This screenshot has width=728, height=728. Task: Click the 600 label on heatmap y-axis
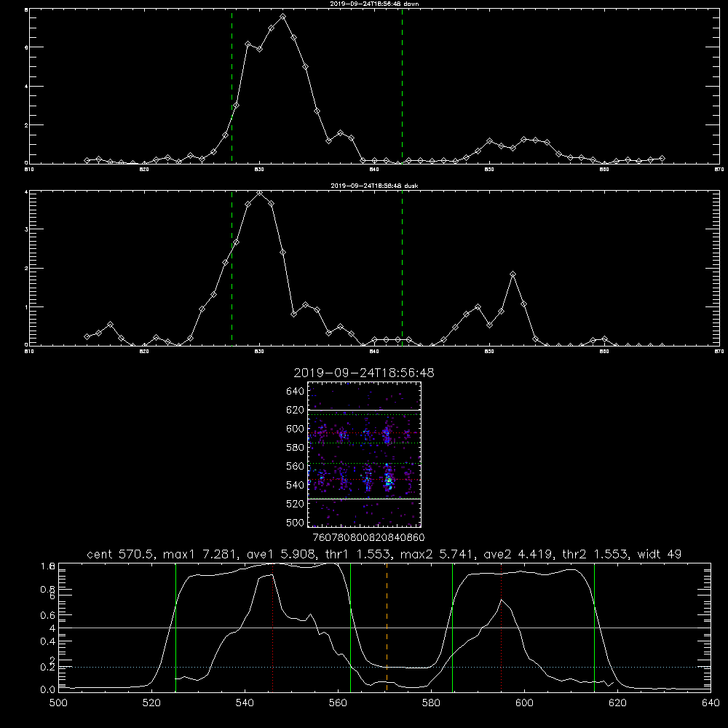click(296, 429)
